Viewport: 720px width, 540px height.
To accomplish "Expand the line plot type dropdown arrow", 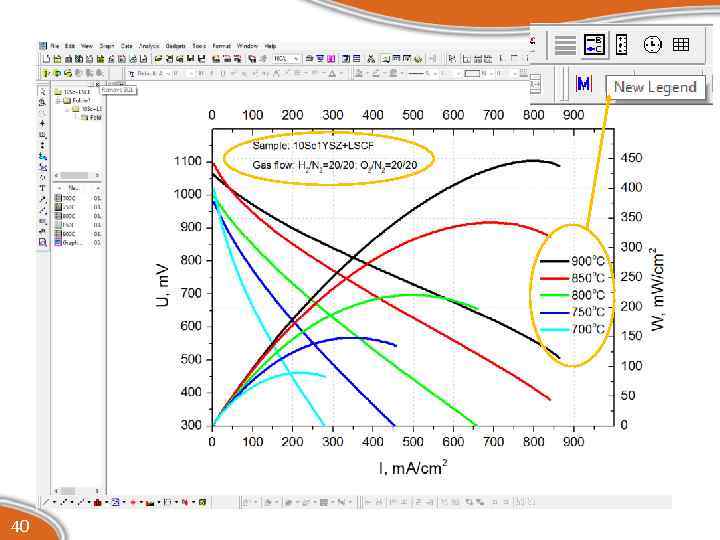I will click(x=54, y=502).
